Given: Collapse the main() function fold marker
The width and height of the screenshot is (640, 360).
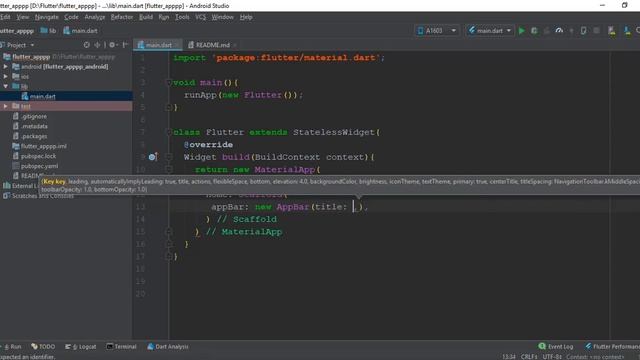Looking at the screenshot, I should (169, 82).
